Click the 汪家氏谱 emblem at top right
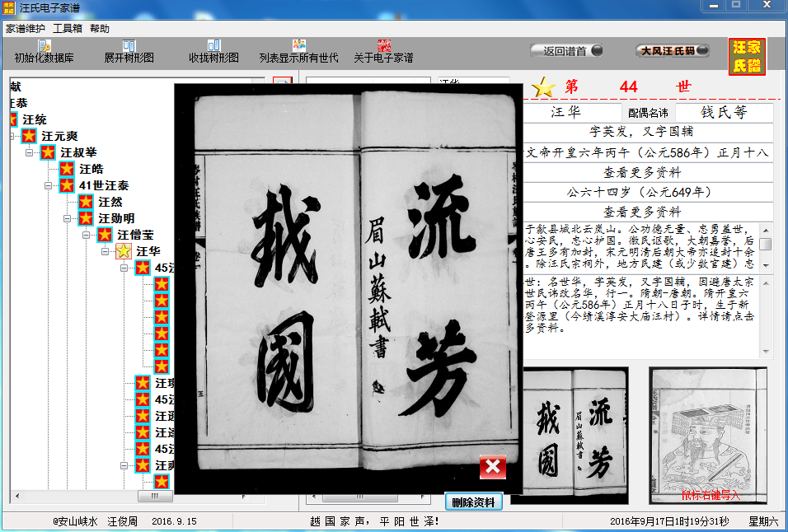This screenshot has width=788, height=532. click(x=747, y=56)
